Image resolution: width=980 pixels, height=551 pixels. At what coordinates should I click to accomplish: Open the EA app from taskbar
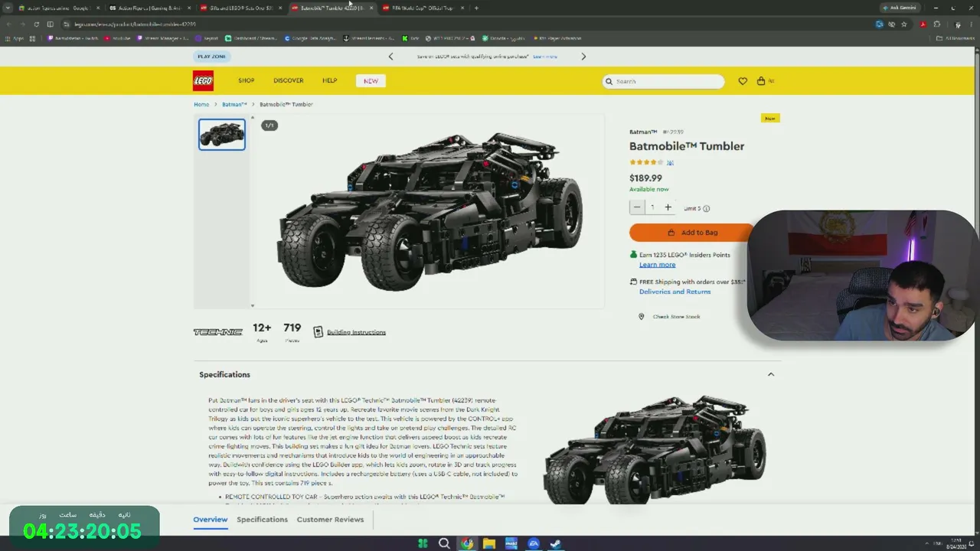pyautogui.click(x=534, y=544)
